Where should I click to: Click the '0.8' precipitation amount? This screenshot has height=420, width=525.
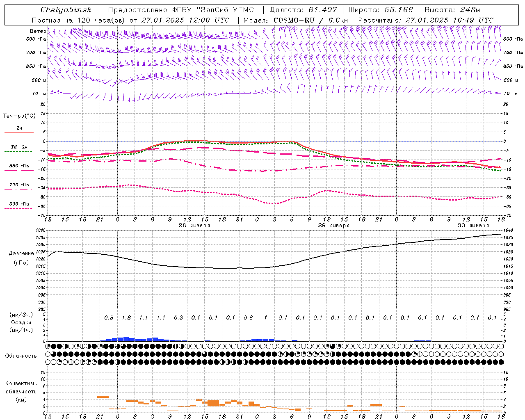coord(109,317)
